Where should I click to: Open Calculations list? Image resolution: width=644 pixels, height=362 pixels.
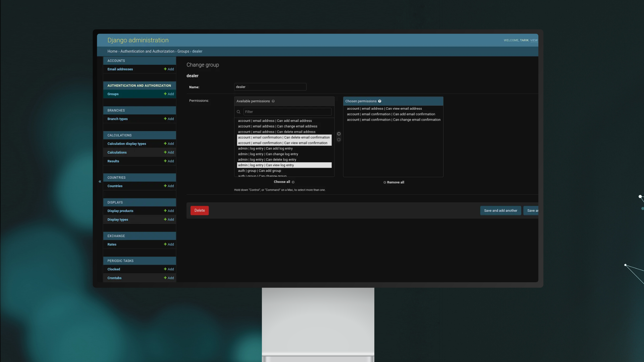point(117,152)
